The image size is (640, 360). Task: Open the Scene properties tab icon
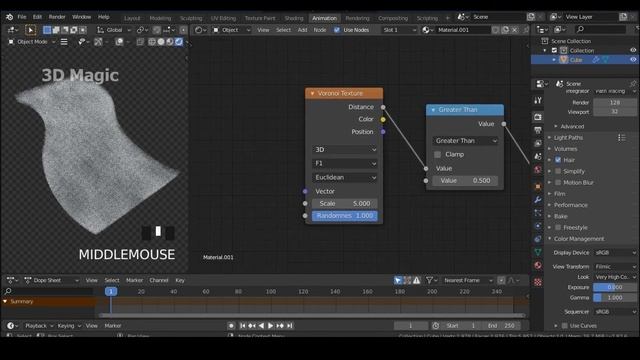pos(538,156)
